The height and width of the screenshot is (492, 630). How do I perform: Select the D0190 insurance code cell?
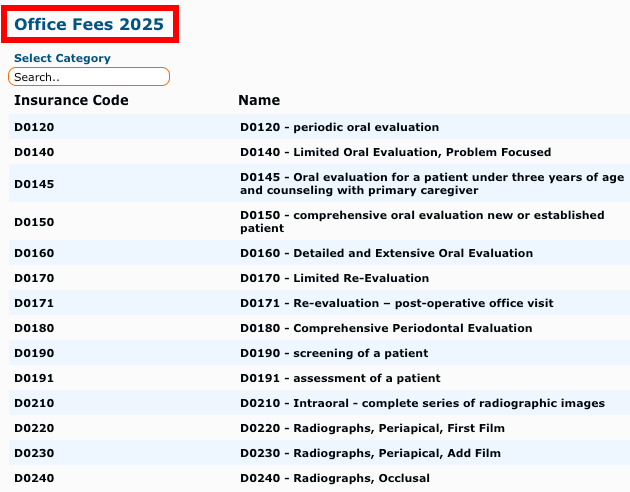pyautogui.click(x=34, y=353)
